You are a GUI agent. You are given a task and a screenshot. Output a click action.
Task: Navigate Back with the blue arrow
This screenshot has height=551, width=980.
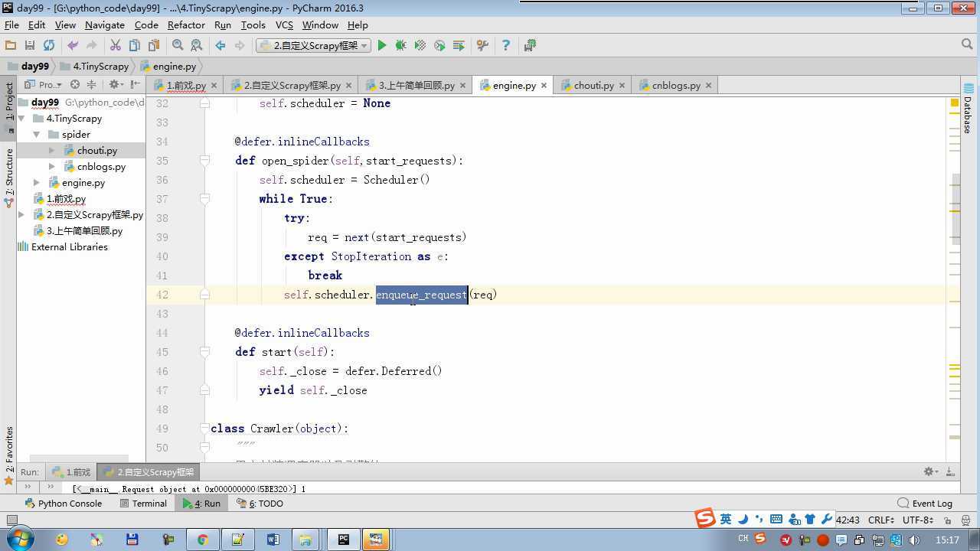point(220,46)
